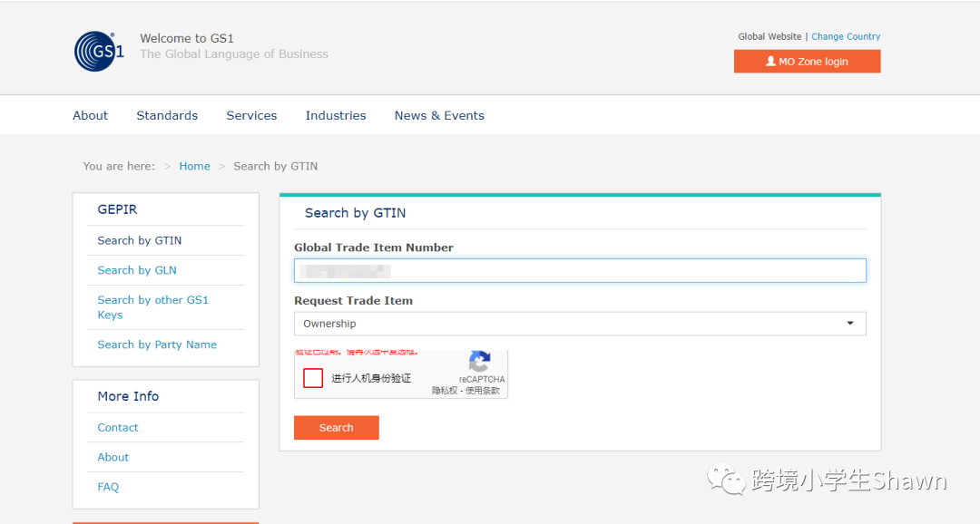Open Search by Party Name link
Image resolution: width=980 pixels, height=524 pixels.
tap(157, 344)
